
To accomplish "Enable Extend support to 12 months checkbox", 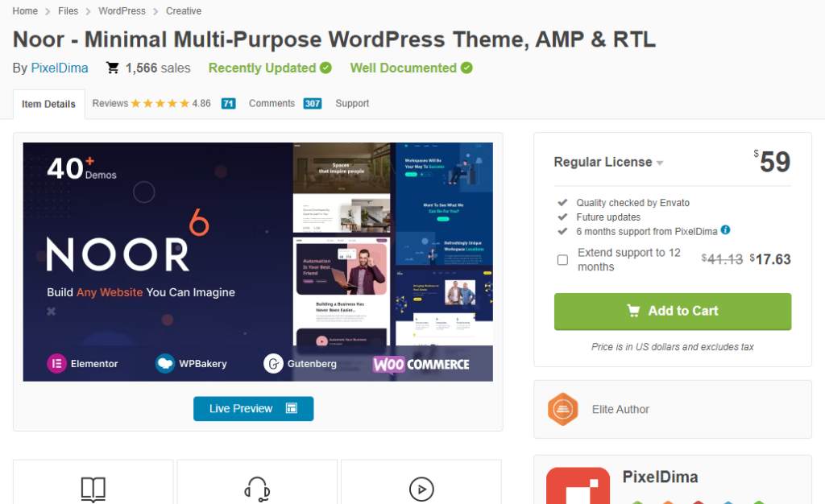I will point(562,259).
